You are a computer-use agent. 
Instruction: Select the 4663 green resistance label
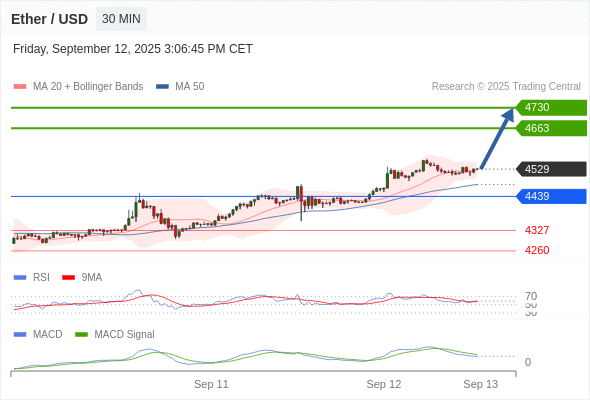pos(551,128)
